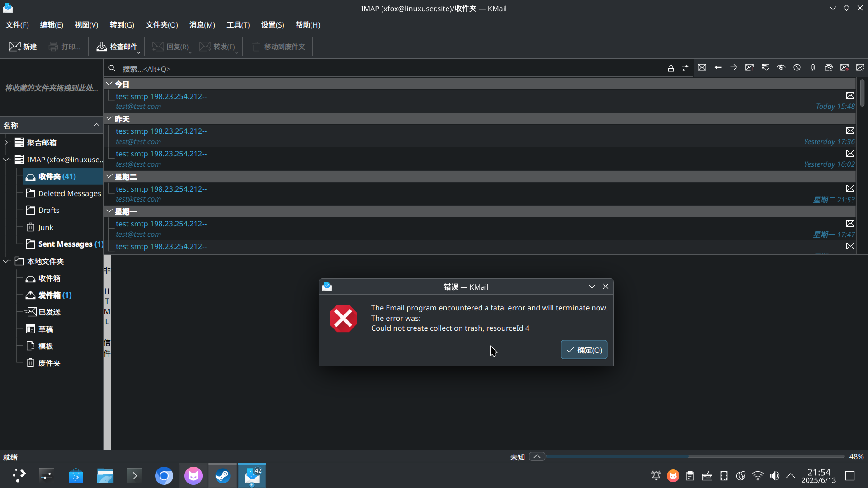The image size is (868, 488).
Task: Collapse the 本地文件夹 tree node
Action: [6, 261]
